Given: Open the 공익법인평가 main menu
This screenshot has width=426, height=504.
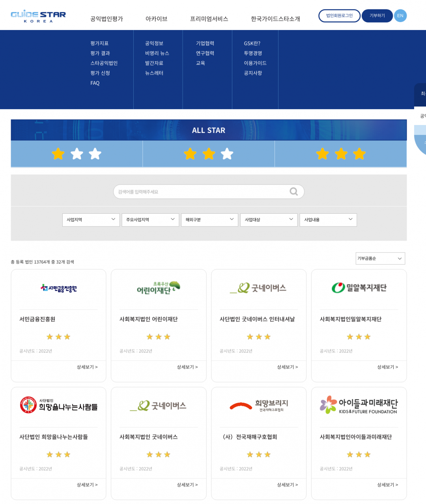Looking at the screenshot, I should point(106,19).
